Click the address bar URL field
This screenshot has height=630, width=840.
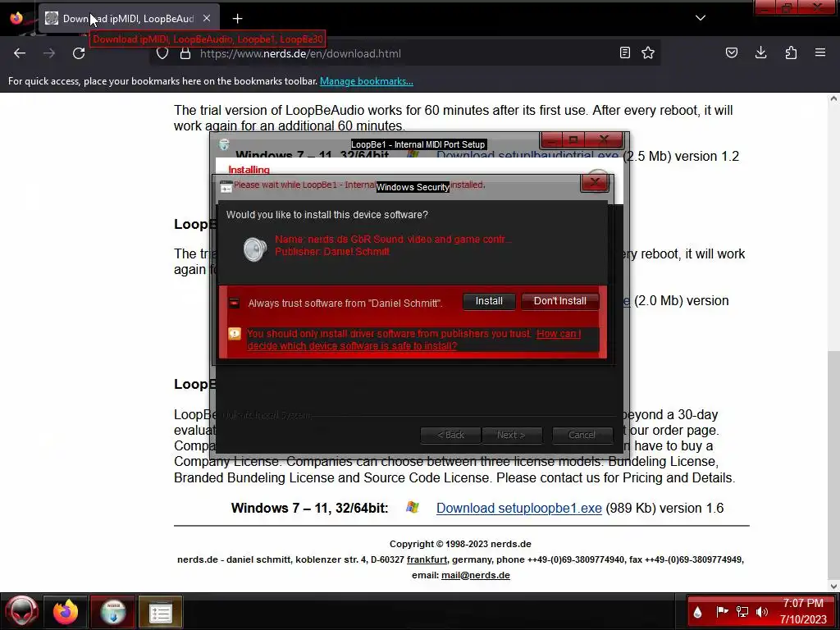point(404,53)
